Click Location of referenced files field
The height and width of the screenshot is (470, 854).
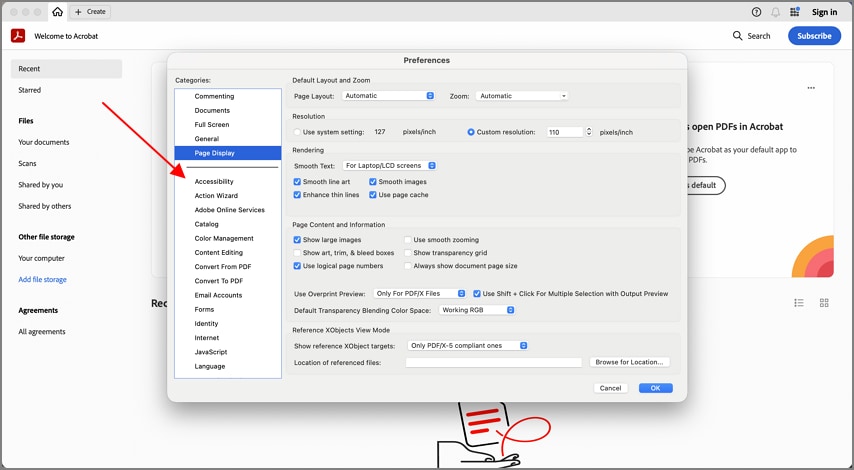(493, 362)
